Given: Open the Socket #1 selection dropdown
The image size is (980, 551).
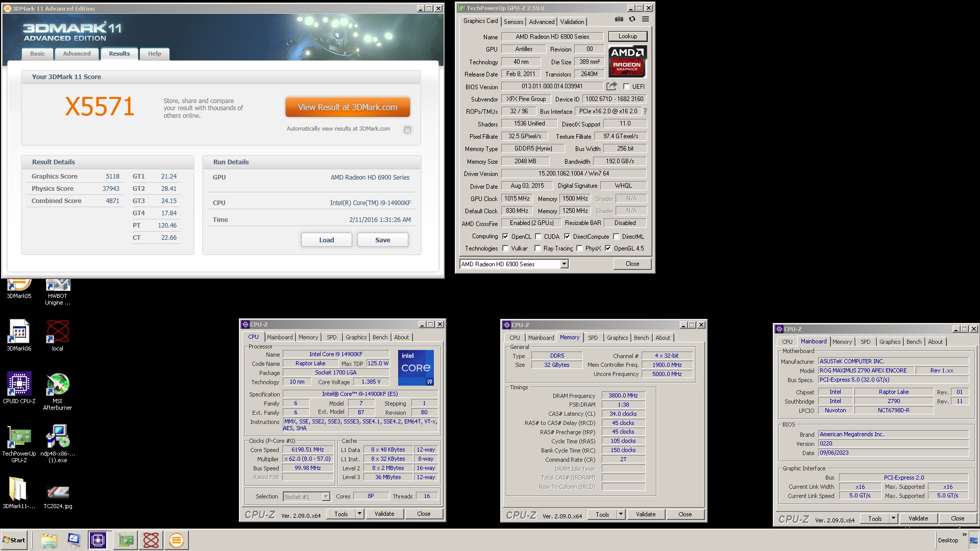Looking at the screenshot, I should tap(326, 496).
